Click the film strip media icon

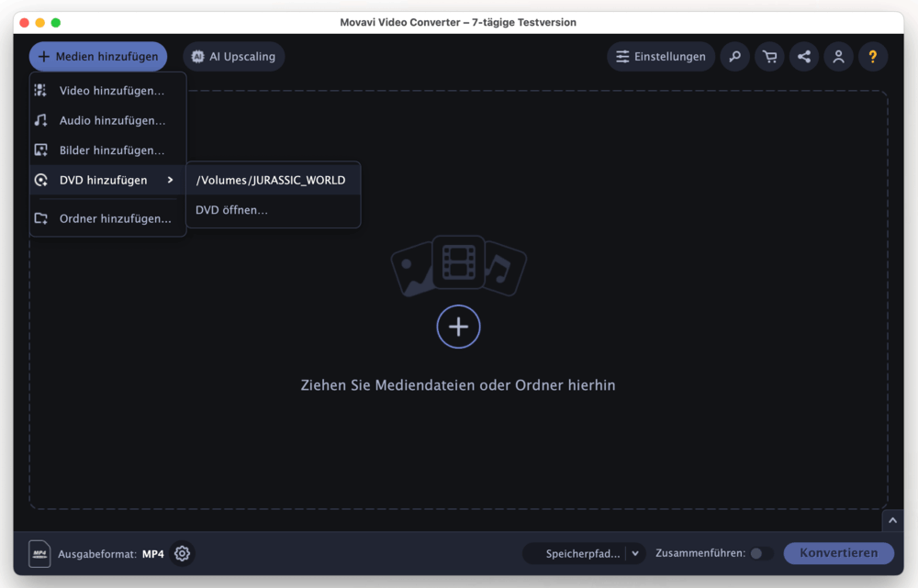coord(458,262)
